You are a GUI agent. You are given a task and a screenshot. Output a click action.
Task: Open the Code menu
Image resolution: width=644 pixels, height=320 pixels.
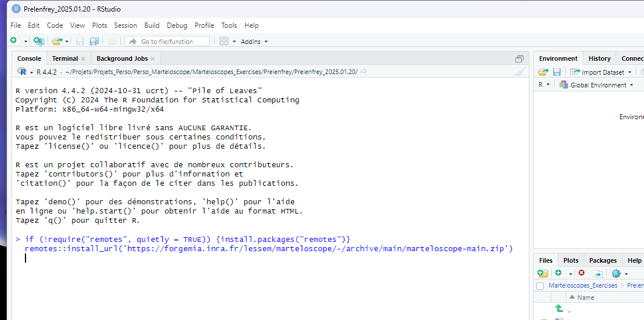pos(54,25)
